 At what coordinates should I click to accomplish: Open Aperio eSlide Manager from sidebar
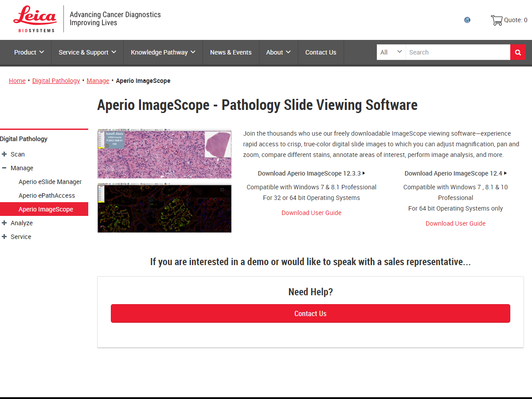click(50, 182)
